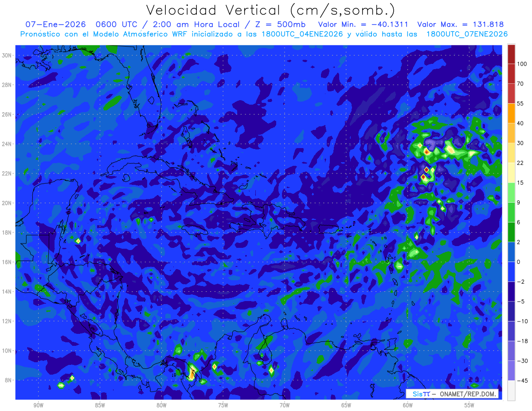Image resolution: width=532 pixels, height=411 pixels.
Task: Click 'Valor Max. = 131.818' text
Action: click(461, 24)
